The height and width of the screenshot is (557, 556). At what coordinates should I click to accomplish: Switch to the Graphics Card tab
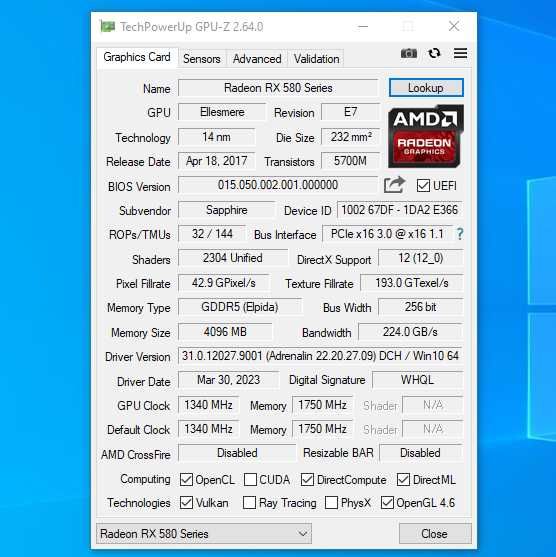click(137, 57)
